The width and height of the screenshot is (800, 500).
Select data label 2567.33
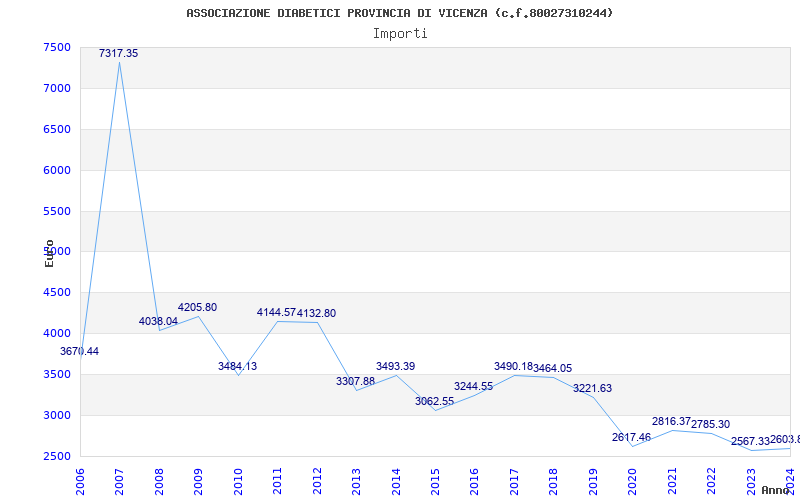tap(750, 441)
